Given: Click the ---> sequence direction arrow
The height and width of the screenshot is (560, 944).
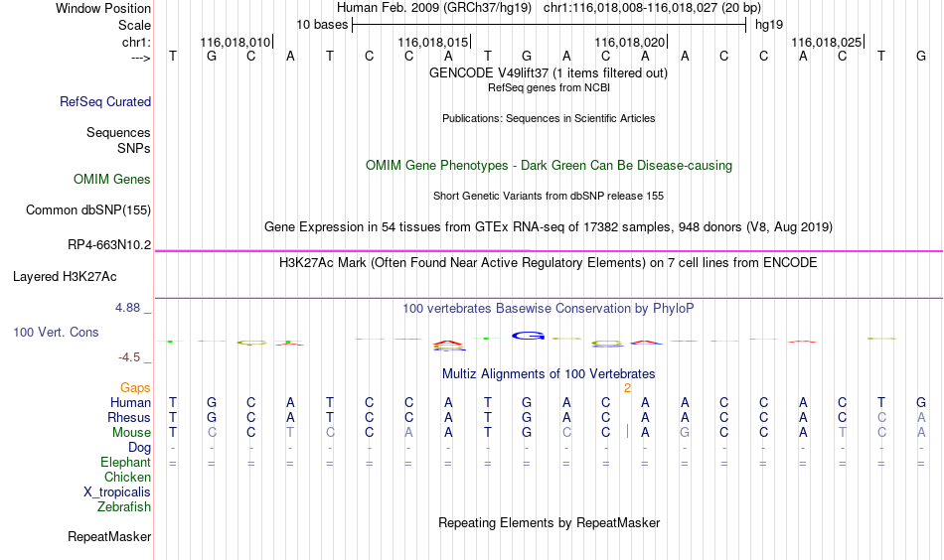Looking at the screenshot, I should coord(140,59).
